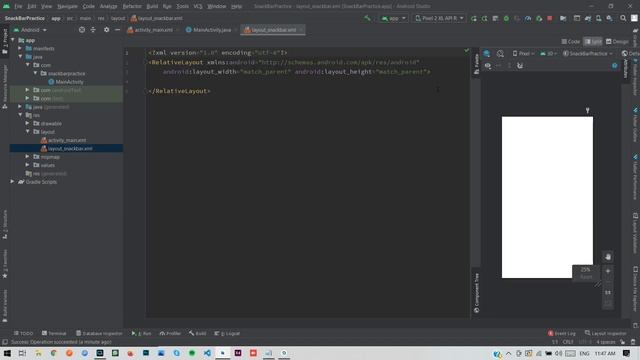Open the Pixel device preview dropdown
This screenshot has width=640, height=360.
(x=524, y=53)
